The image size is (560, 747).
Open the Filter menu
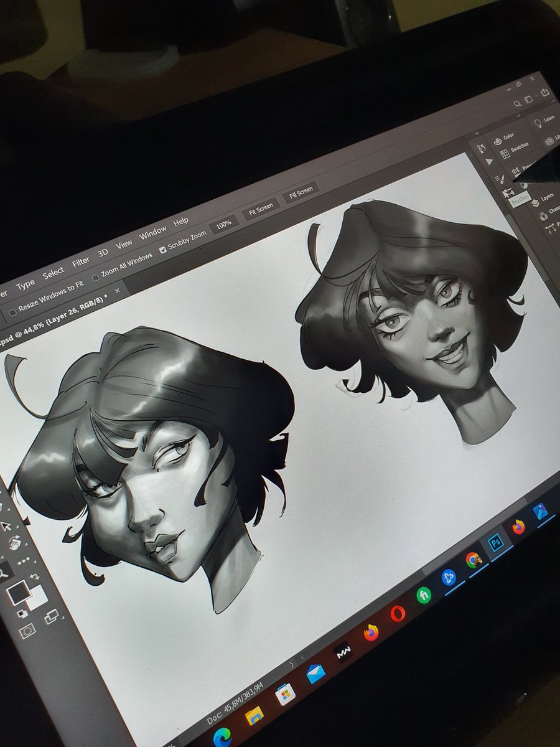81,261
